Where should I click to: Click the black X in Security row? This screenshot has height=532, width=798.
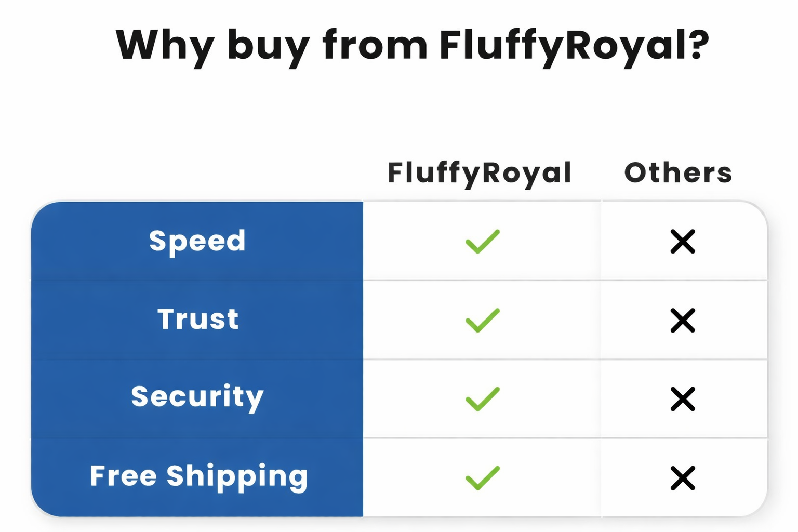(x=683, y=399)
